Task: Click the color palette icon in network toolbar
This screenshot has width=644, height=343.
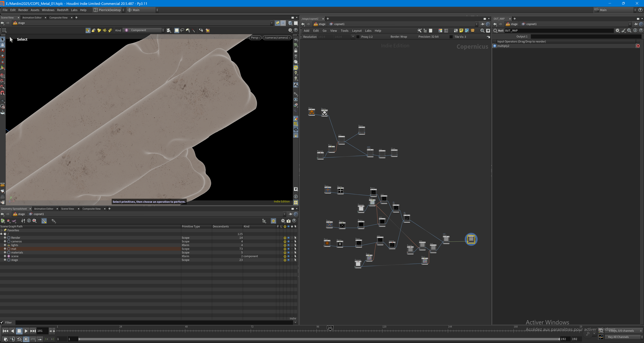Action: [x=440, y=31]
